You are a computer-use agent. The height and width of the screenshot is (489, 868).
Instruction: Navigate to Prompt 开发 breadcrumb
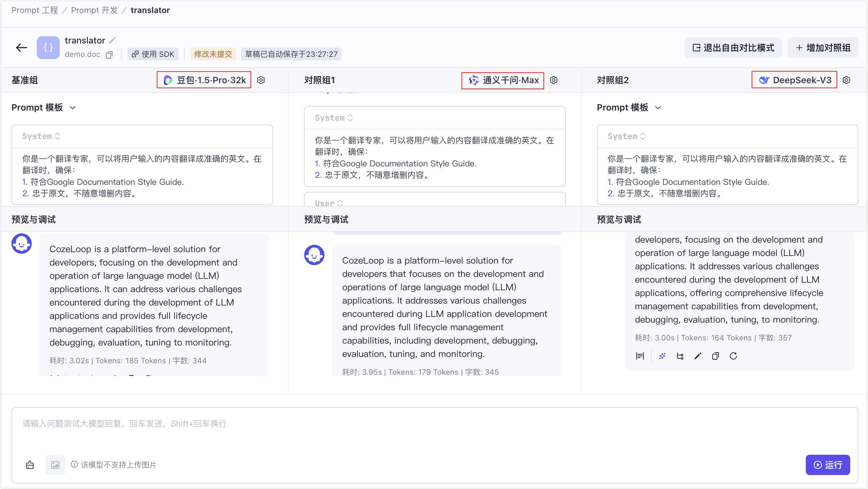click(94, 10)
